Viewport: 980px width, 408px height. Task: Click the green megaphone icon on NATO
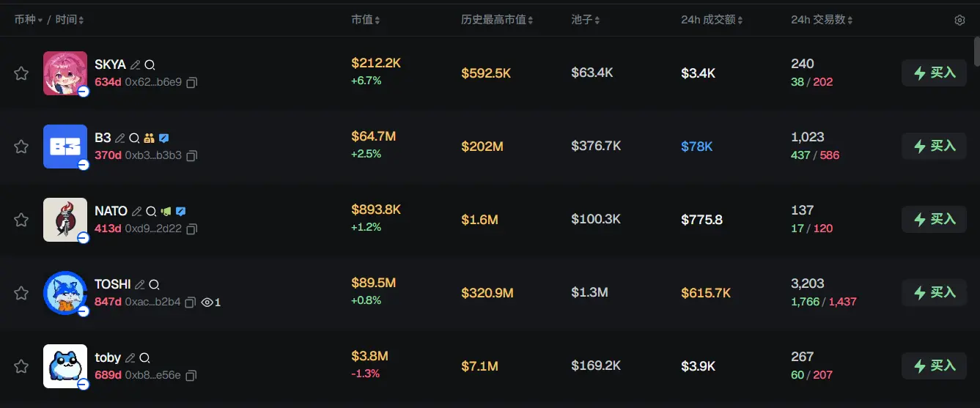coord(166,211)
